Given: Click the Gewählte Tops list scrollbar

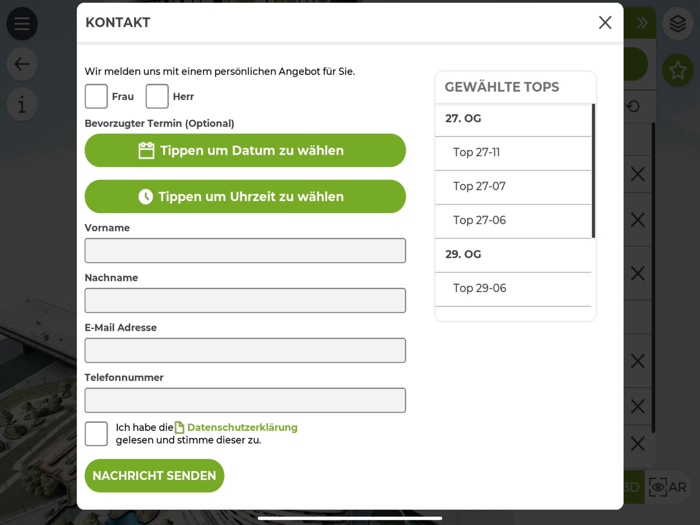Looking at the screenshot, I should (593, 171).
